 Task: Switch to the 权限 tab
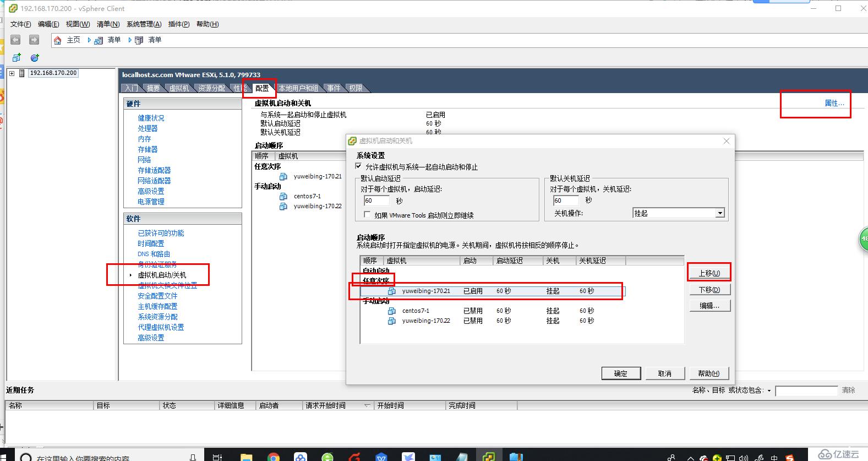(356, 88)
